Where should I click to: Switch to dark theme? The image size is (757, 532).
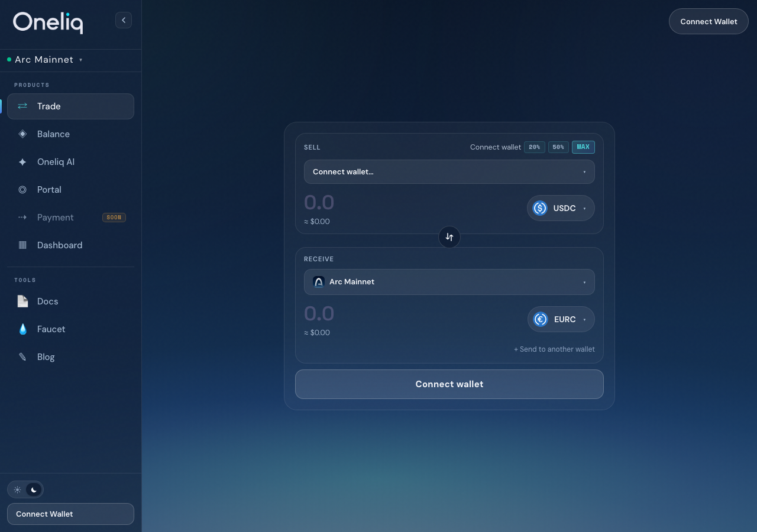point(34,489)
